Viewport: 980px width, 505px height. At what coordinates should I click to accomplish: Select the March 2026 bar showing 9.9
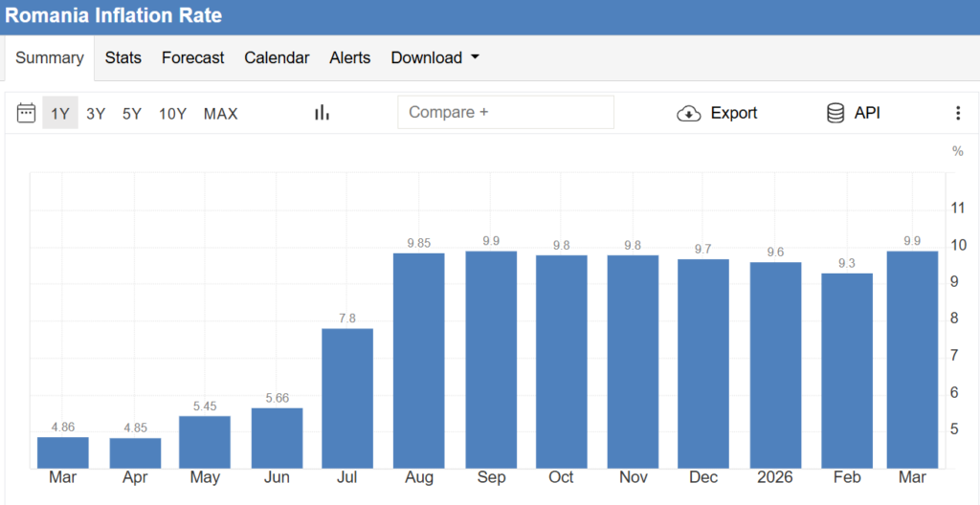point(912,359)
